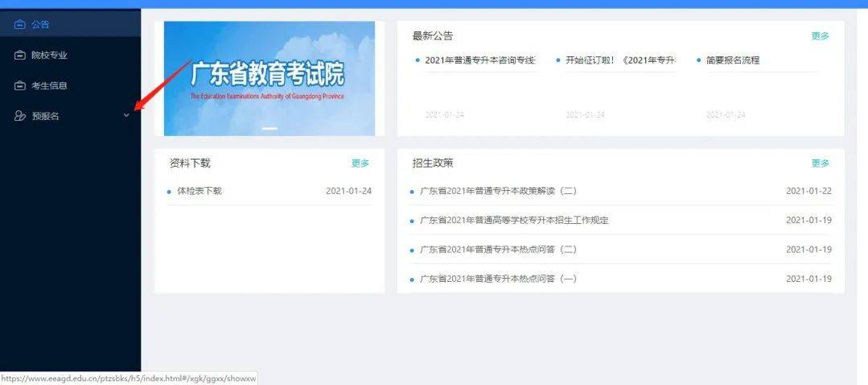Click the briefcase icon beside 考生信息
Image resolution: width=868 pixels, height=385 pixels.
20,85
